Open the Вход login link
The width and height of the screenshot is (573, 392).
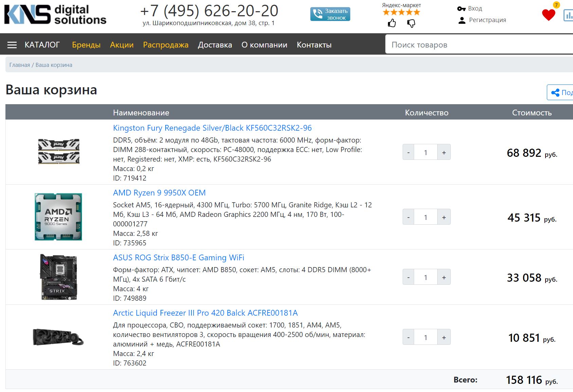pos(475,8)
